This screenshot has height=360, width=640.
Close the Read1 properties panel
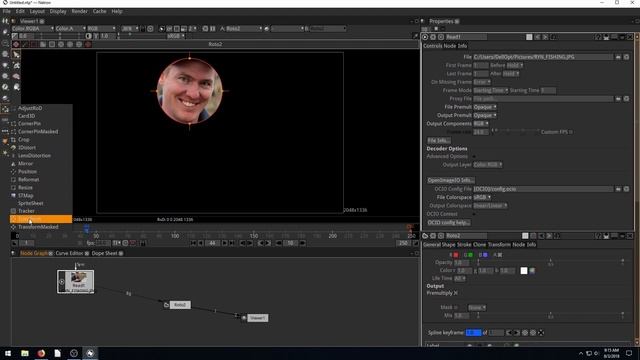click(630, 37)
